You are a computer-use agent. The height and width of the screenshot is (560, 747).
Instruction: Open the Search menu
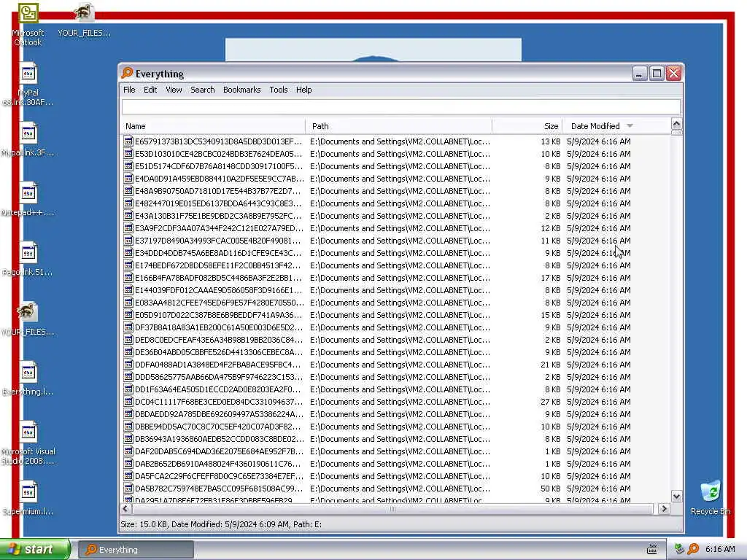[x=203, y=90]
